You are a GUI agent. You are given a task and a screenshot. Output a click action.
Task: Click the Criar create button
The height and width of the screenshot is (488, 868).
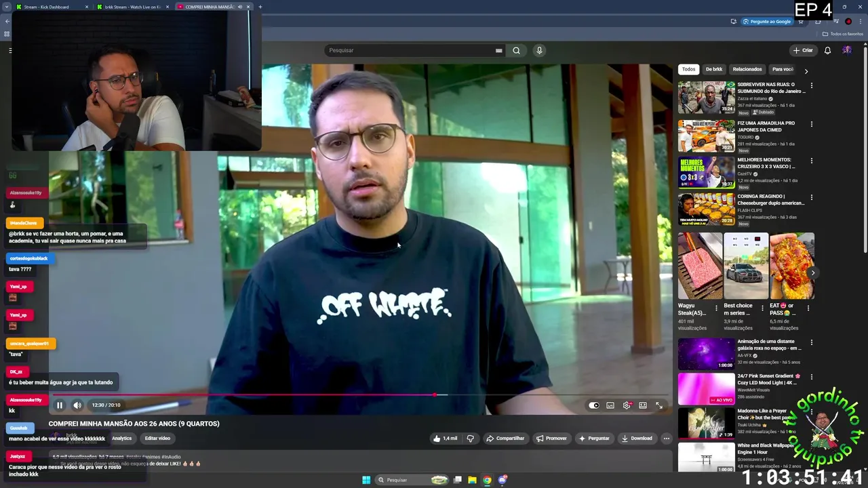pyautogui.click(x=803, y=50)
